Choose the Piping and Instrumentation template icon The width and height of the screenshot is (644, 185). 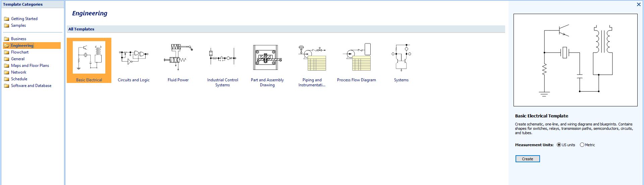312,58
